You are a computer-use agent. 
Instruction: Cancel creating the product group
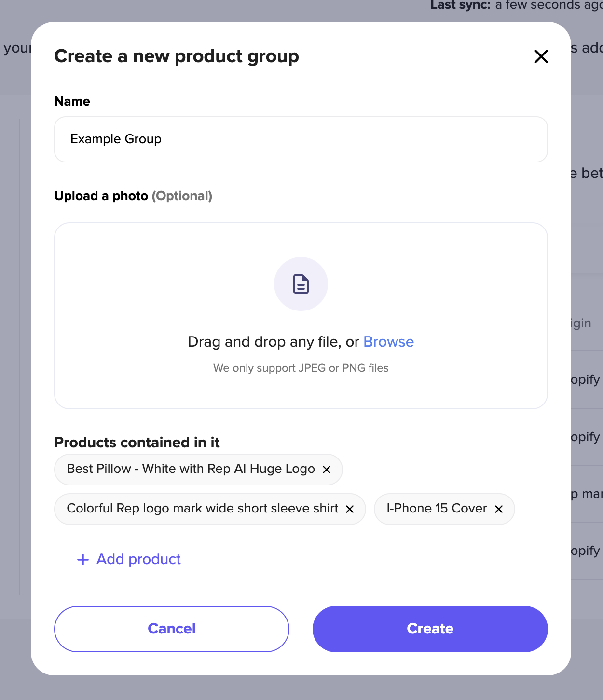coord(172,629)
